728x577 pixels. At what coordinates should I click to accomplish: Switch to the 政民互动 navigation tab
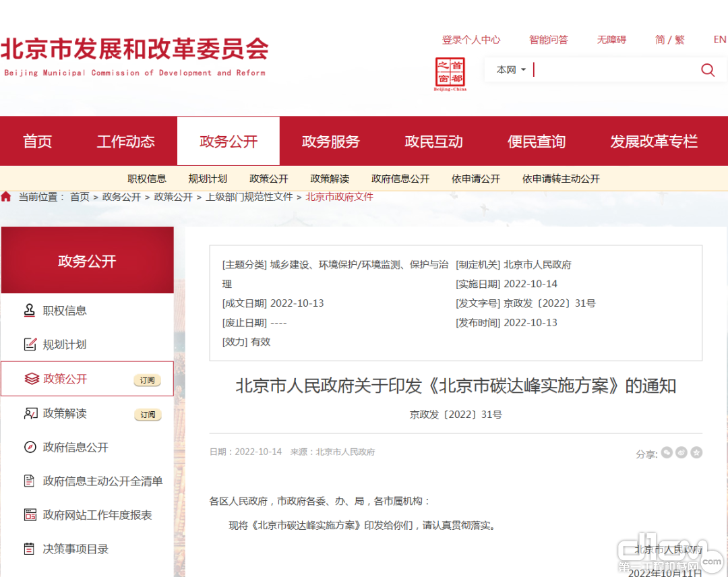point(433,141)
